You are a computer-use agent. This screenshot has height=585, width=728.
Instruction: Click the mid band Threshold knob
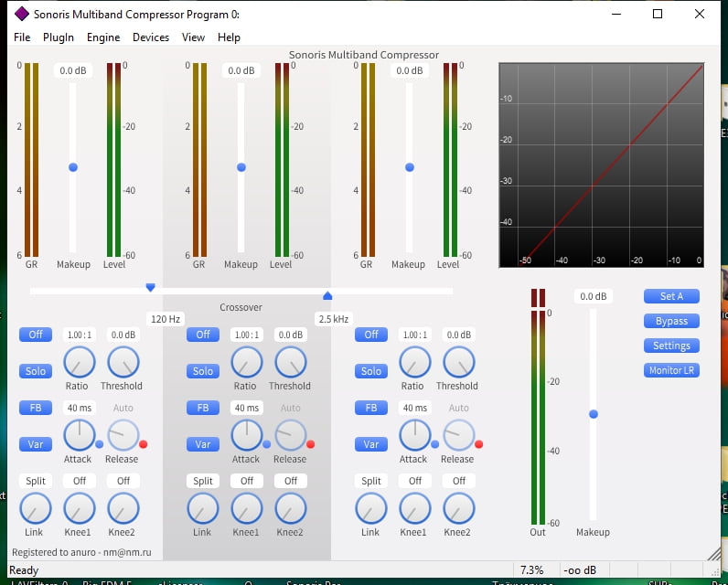pyautogui.click(x=291, y=362)
